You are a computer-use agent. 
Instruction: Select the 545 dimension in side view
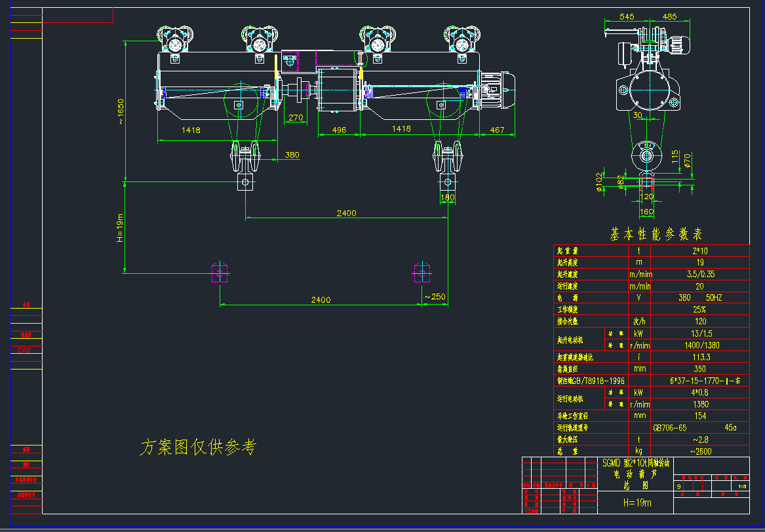pyautogui.click(x=627, y=16)
